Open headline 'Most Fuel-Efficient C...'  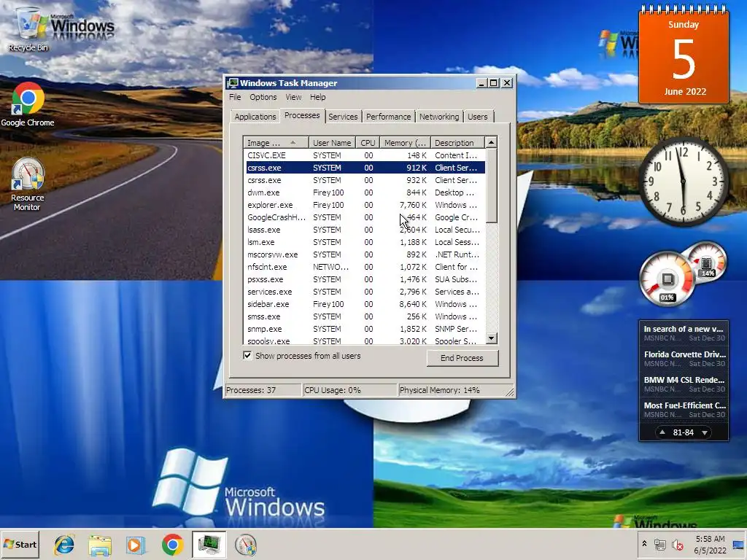tap(684, 405)
